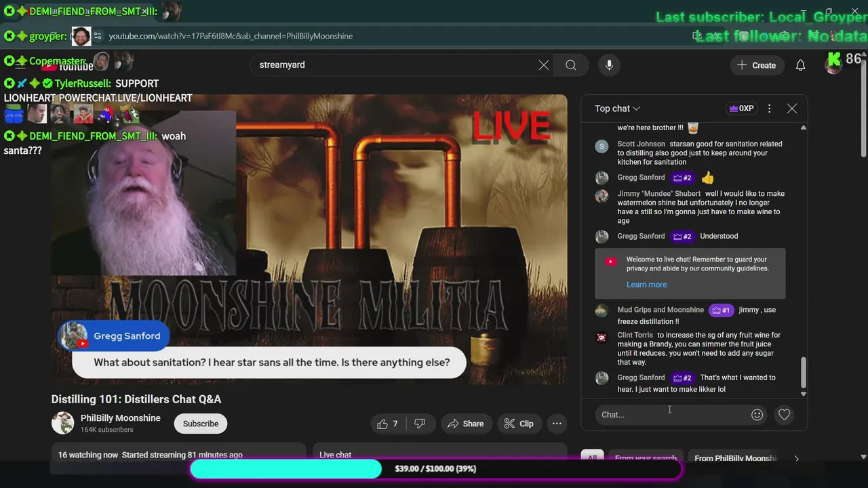Click Clint Torris's skull avatar

601,338
